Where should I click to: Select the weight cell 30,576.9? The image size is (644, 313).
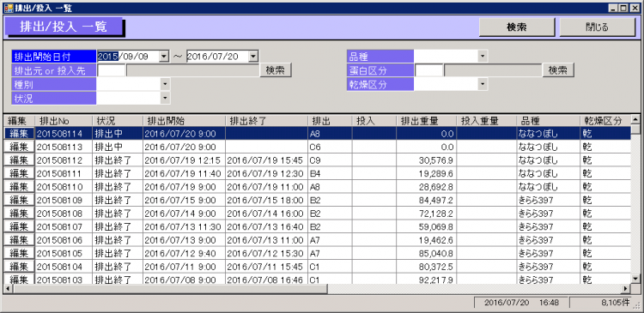426,160
